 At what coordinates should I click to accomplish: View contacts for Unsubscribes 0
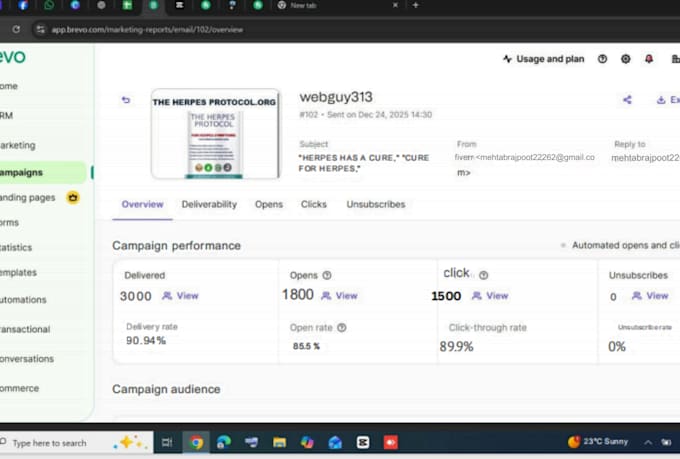tap(650, 296)
